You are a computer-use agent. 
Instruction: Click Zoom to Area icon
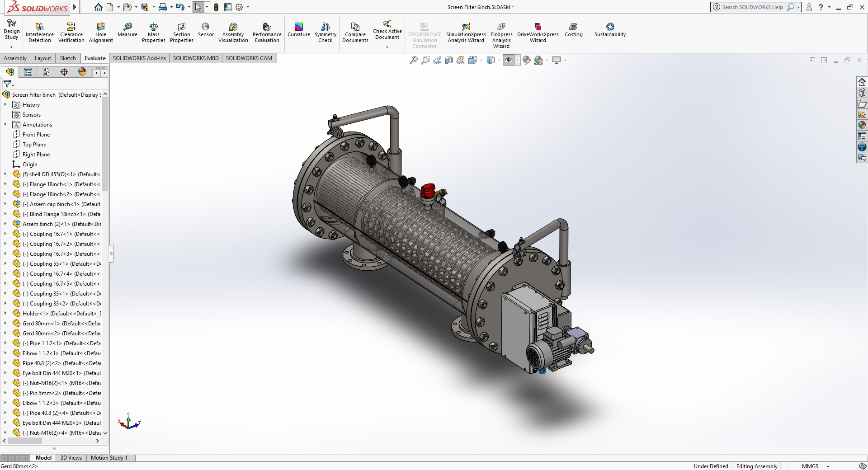point(425,60)
